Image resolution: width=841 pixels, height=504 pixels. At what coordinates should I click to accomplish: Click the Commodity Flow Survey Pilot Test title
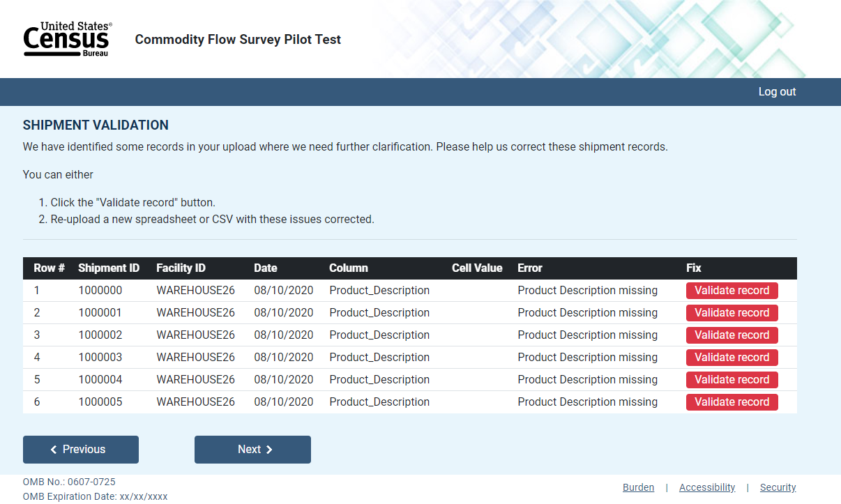238,40
